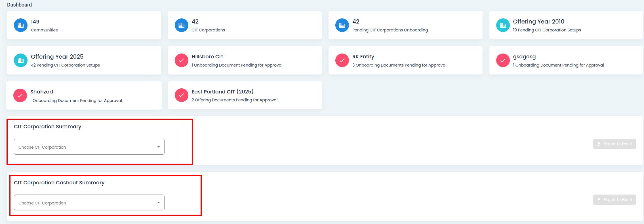Click the pink checkmark icon for RK Entity
The image size is (644, 224).
(x=342, y=60)
